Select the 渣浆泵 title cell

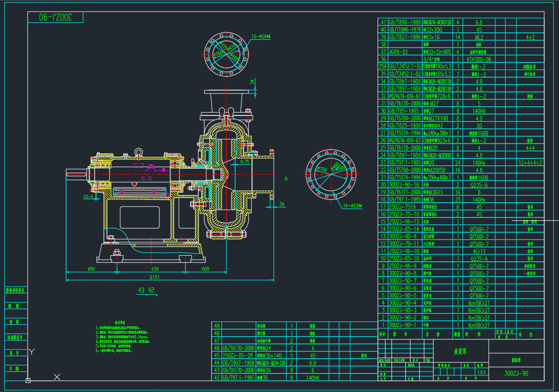(x=461, y=351)
